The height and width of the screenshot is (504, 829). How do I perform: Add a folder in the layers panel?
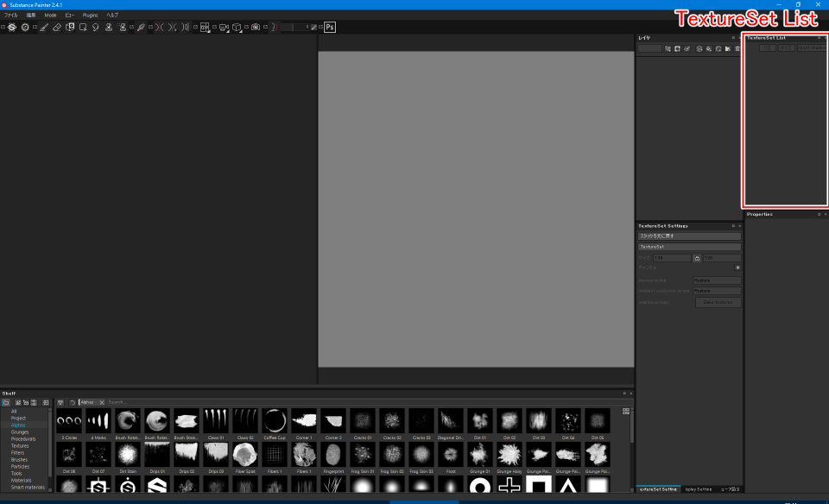(x=728, y=48)
